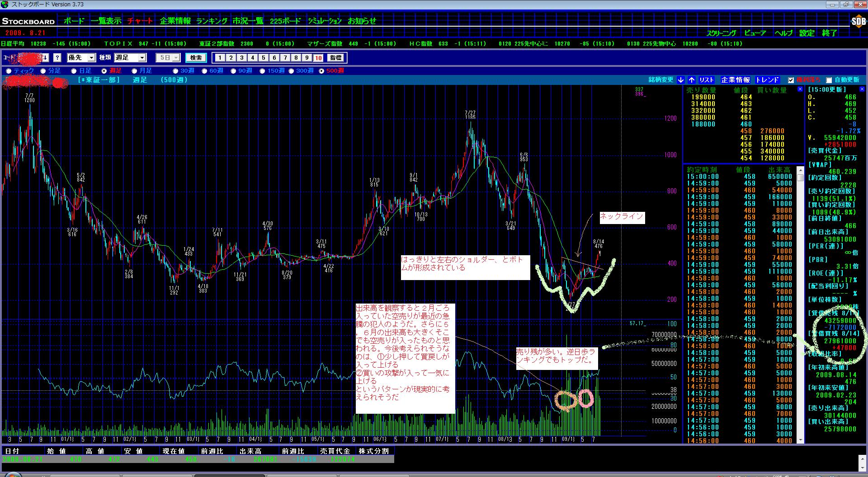Click the down arrow next to 銘柄変更
The image size is (868, 477).
click(x=681, y=80)
